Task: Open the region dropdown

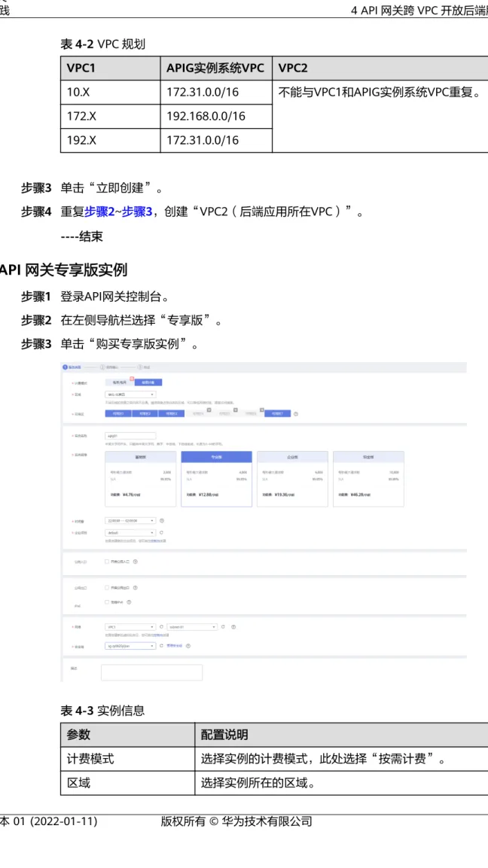Action: [x=130, y=394]
